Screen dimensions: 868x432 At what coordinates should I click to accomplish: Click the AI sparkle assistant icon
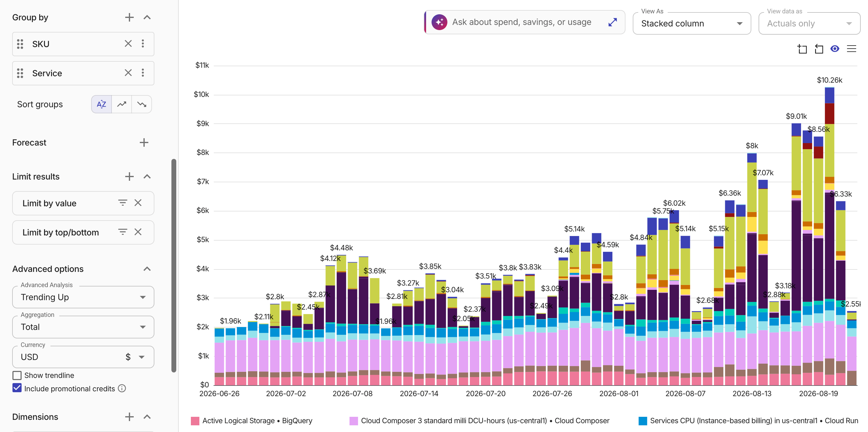click(x=439, y=22)
